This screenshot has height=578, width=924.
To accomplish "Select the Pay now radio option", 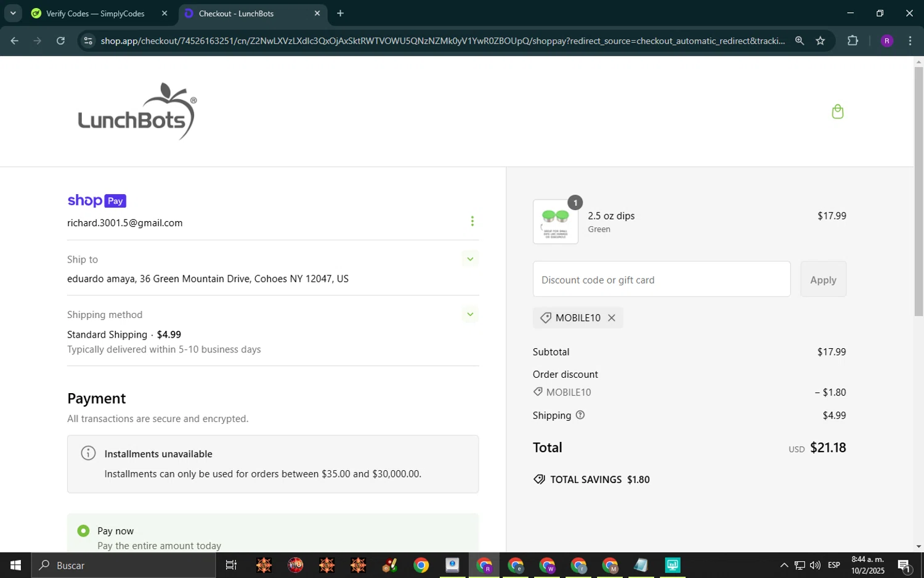I will coord(83,531).
